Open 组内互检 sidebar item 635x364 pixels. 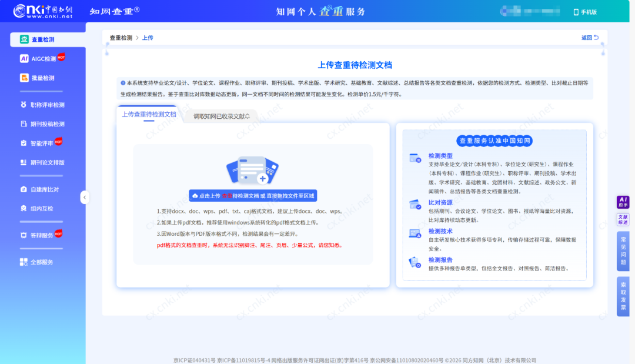[42, 209]
